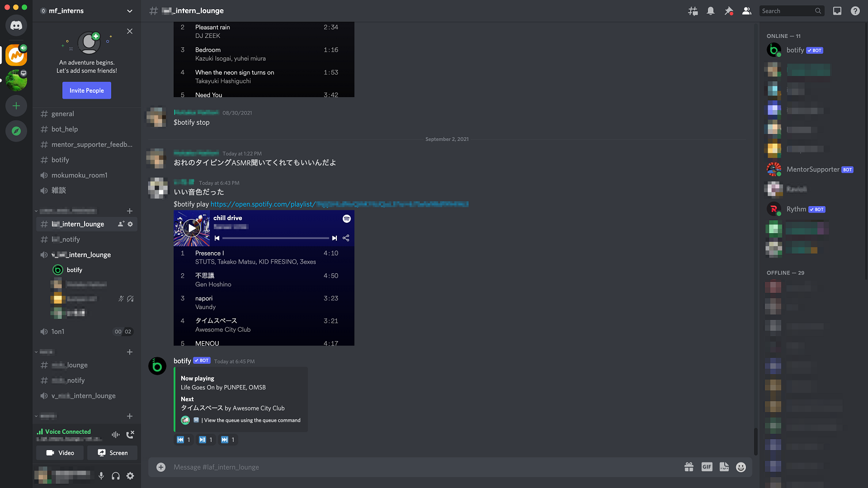Open Explore Public Servers from the sidebar
The image size is (868, 488).
[x=16, y=131]
